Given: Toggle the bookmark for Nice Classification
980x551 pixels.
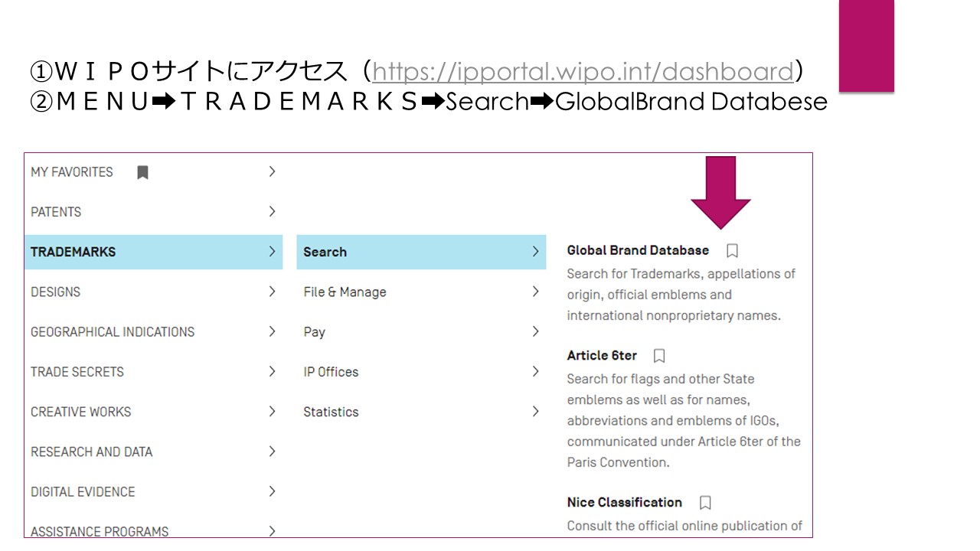Looking at the screenshot, I should (x=705, y=503).
